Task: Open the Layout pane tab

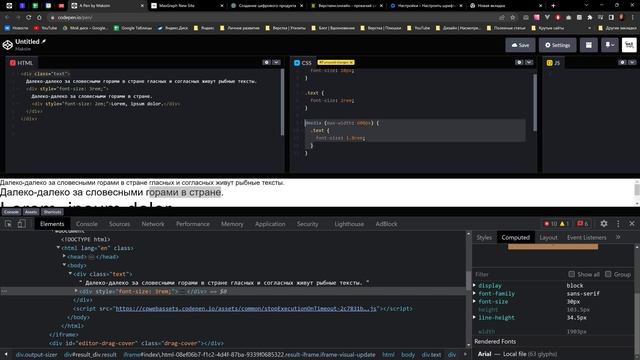Action: [548, 238]
